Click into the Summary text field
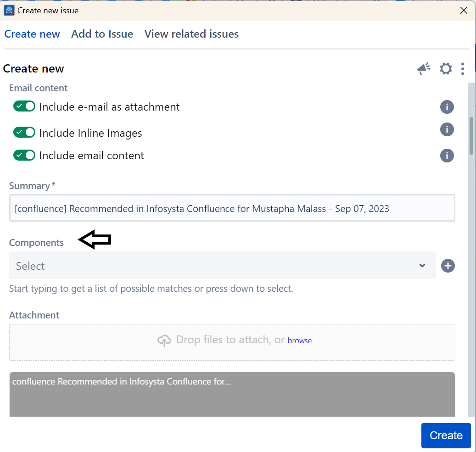The image size is (476, 452). click(232, 208)
